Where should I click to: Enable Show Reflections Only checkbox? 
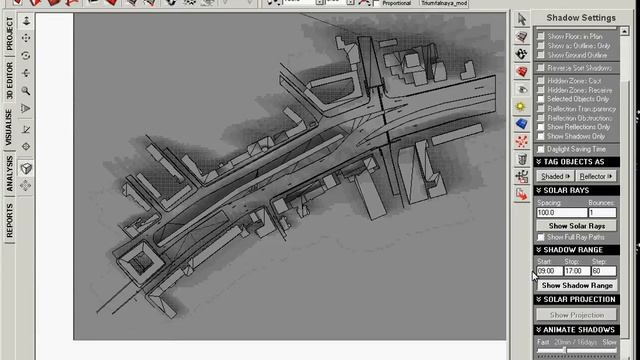tap(541, 127)
